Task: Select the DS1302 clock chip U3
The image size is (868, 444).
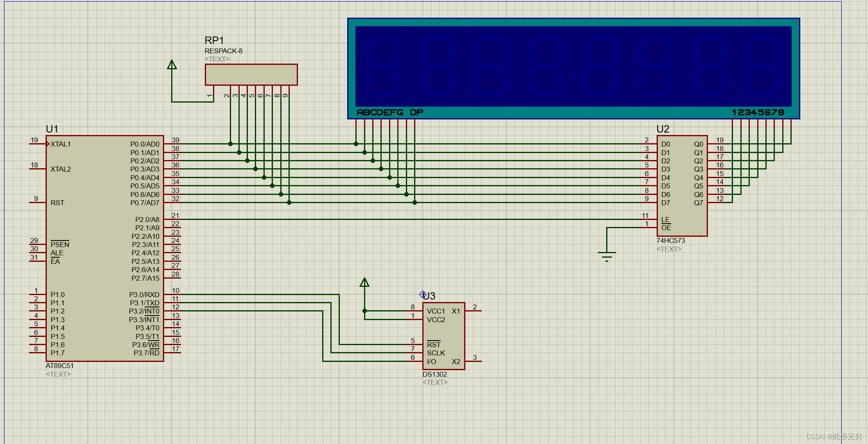Action: pyautogui.click(x=443, y=336)
